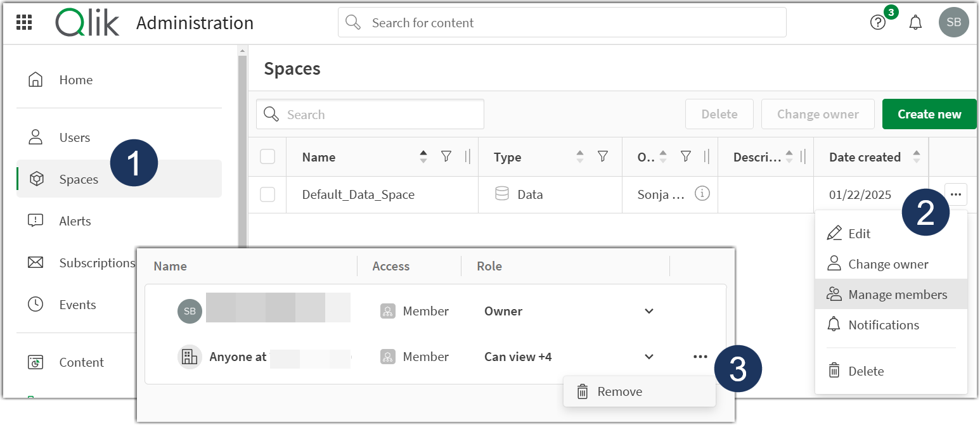Viewport: 980px width, 425px height.
Task: Click the Member access icon in Owner row
Action: click(388, 311)
